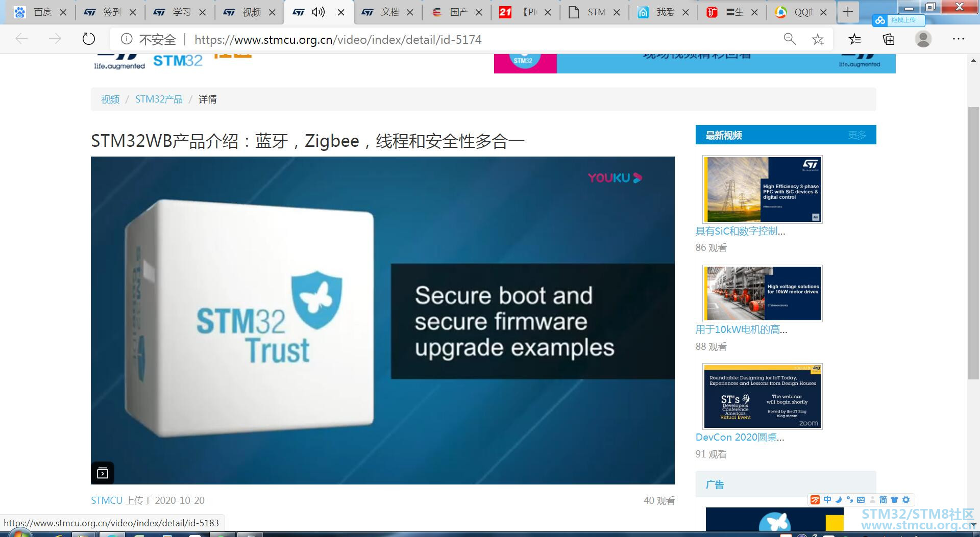980x537 pixels.
Task: Toggle the moon full/half-width icon
Action: (x=838, y=500)
